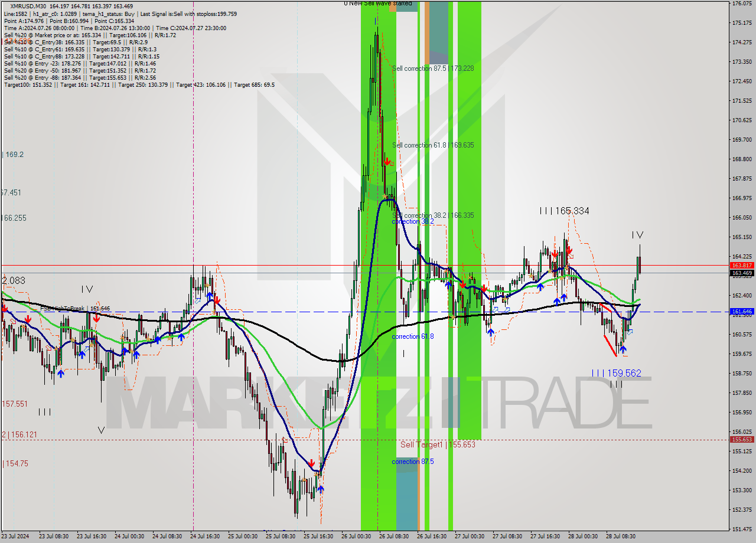Click red sell arrow below 'I I I 165.334' peak

pos(569,250)
